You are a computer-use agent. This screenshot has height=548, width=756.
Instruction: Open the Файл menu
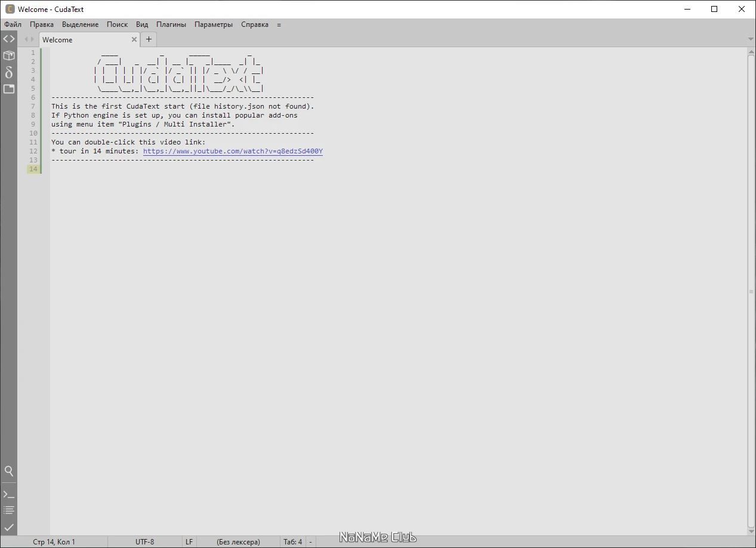pos(13,24)
